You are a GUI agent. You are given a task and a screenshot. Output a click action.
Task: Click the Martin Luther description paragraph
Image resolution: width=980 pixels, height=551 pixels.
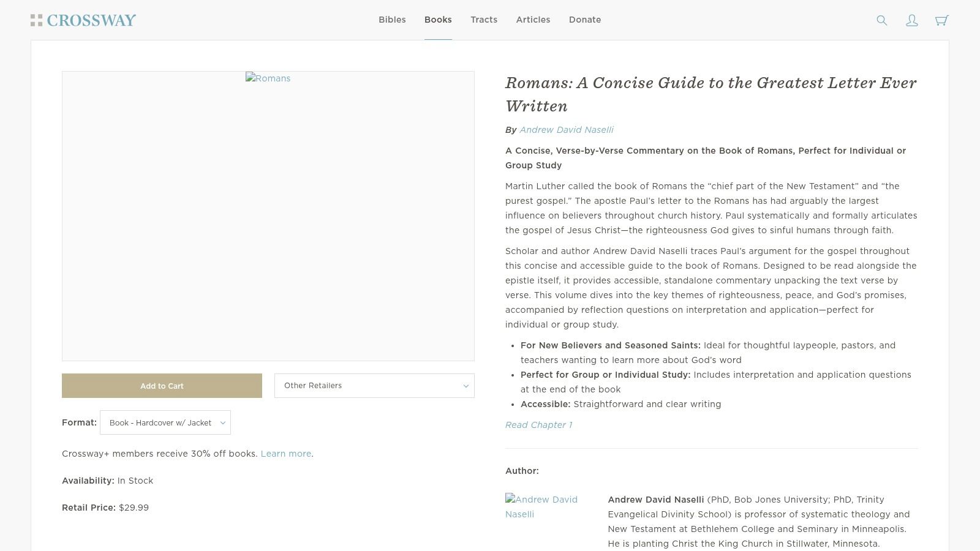coord(711,208)
